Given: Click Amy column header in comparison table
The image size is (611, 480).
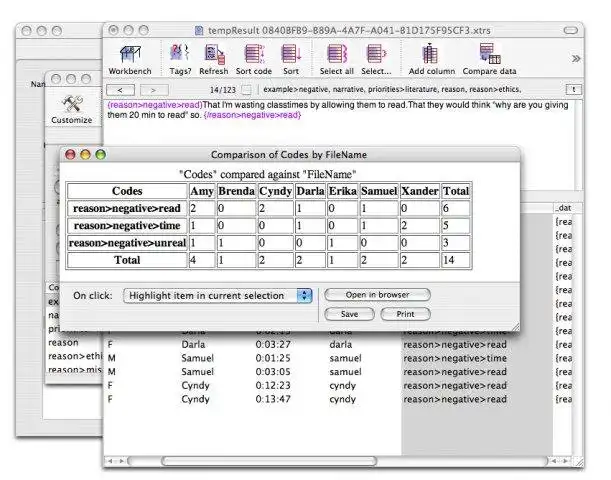Looking at the screenshot, I should pyautogui.click(x=202, y=191).
